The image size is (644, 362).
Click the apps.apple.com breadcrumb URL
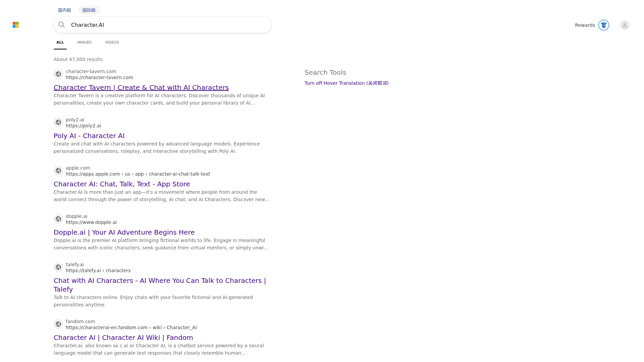click(138, 174)
